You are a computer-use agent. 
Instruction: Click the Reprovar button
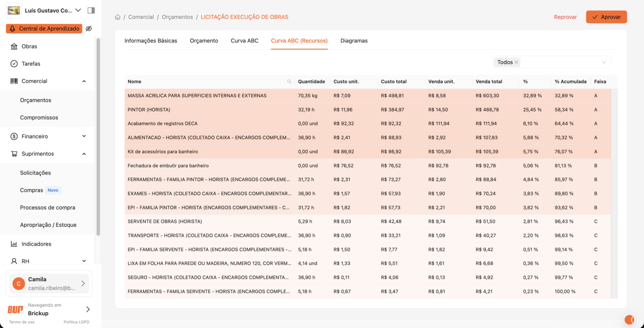(565, 17)
